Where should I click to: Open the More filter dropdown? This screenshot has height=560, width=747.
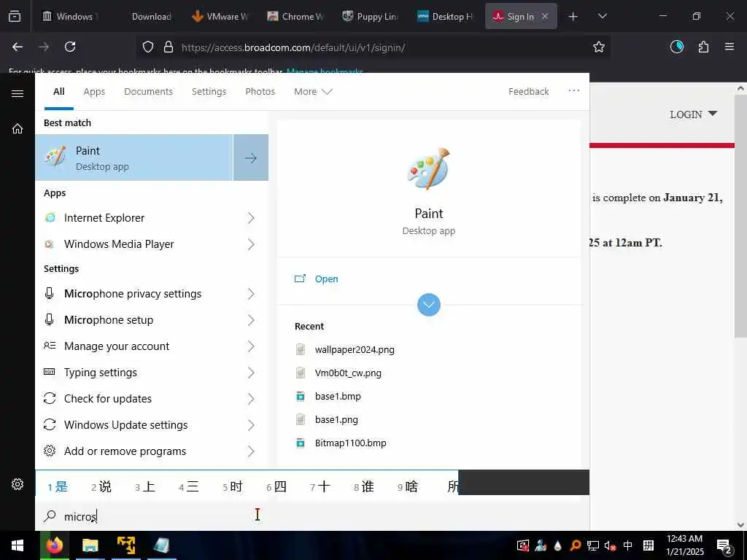313,91
